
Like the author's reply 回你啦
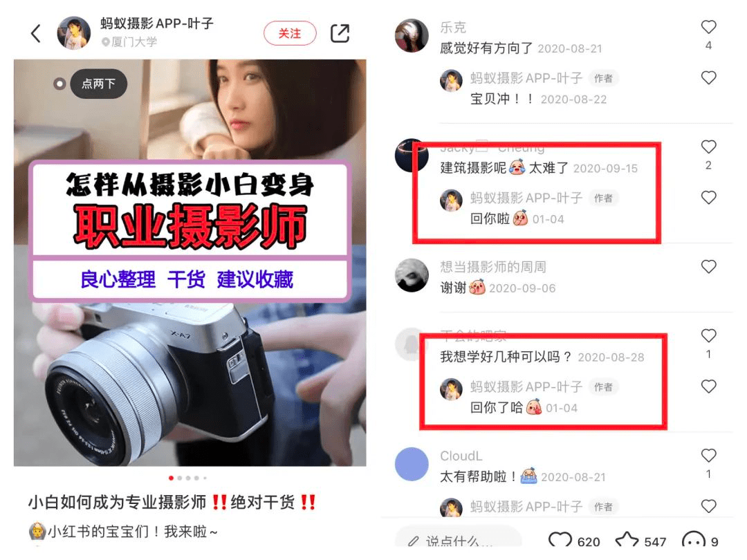(x=708, y=197)
